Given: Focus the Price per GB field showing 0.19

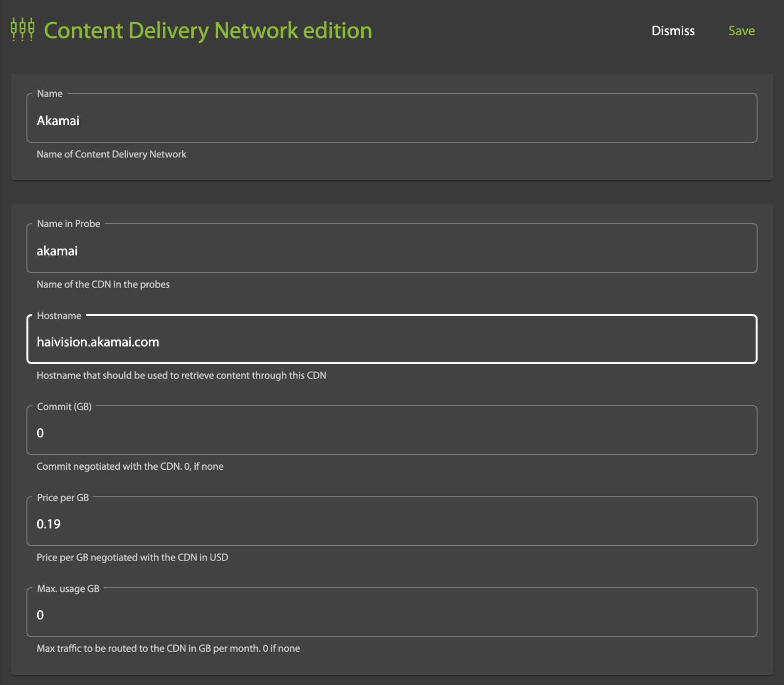Looking at the screenshot, I should (x=392, y=524).
